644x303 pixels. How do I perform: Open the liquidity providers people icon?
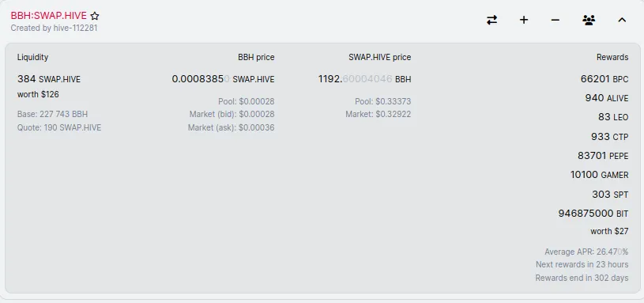click(x=589, y=20)
